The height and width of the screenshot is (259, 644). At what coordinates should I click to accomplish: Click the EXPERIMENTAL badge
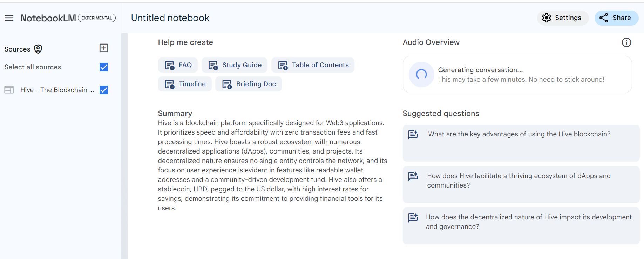(x=97, y=18)
